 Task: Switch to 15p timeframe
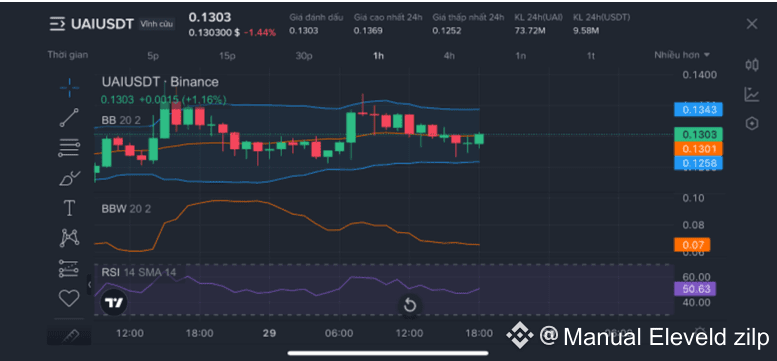pyautogui.click(x=227, y=56)
